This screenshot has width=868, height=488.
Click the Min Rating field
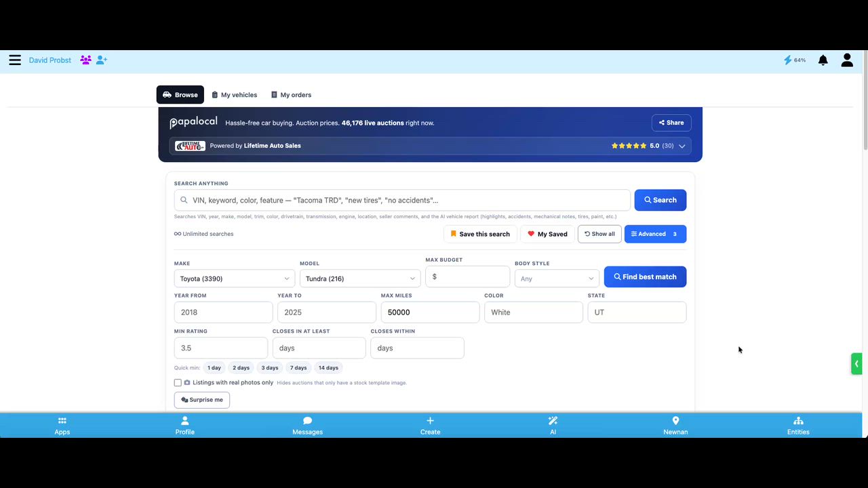[221, 348]
